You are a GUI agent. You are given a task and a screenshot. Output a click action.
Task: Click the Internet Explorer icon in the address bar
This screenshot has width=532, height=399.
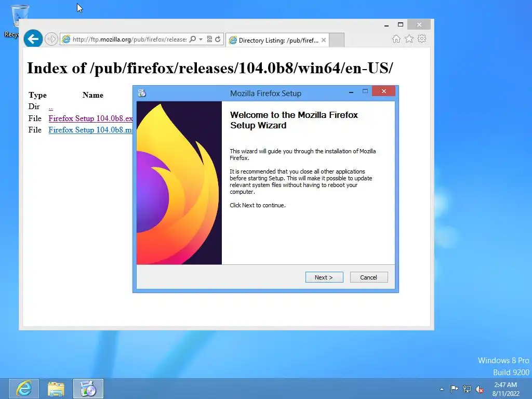[66, 39]
